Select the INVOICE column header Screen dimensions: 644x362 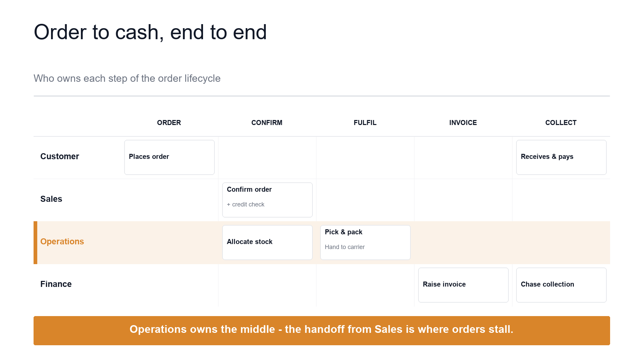point(463,123)
